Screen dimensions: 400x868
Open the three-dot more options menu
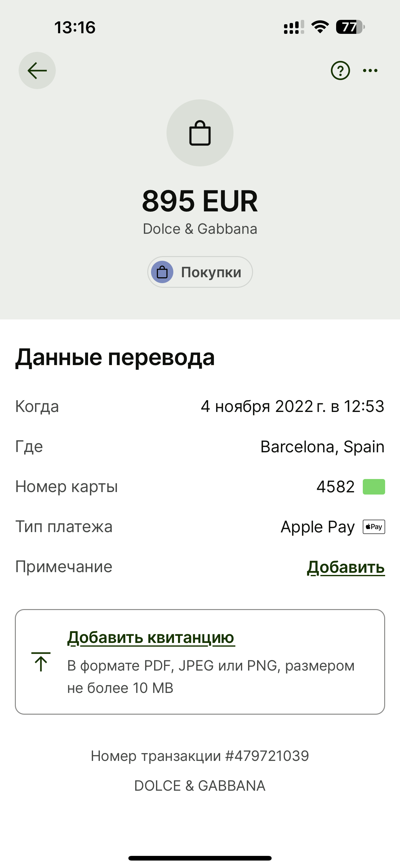(370, 70)
